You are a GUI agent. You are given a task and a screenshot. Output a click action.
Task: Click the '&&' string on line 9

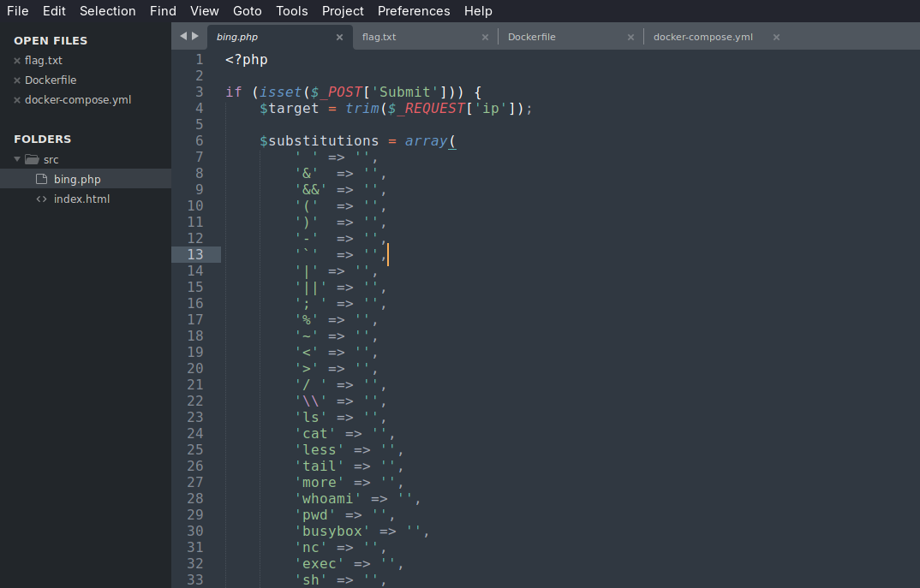[x=310, y=190]
